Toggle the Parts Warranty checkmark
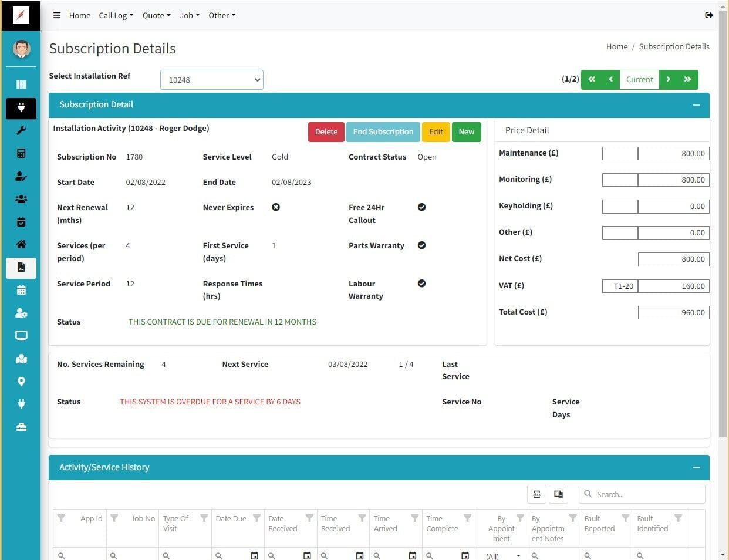Image resolution: width=729 pixels, height=560 pixels. click(421, 245)
